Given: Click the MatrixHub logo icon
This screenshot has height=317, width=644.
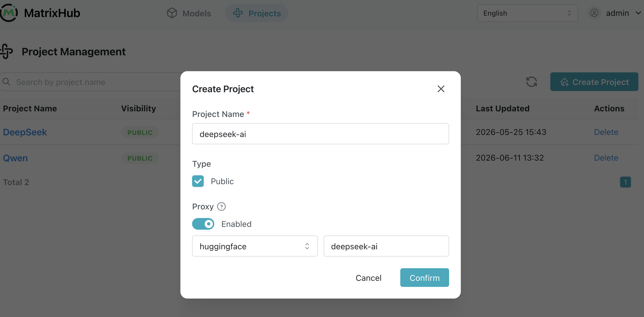Looking at the screenshot, I should (x=9, y=13).
